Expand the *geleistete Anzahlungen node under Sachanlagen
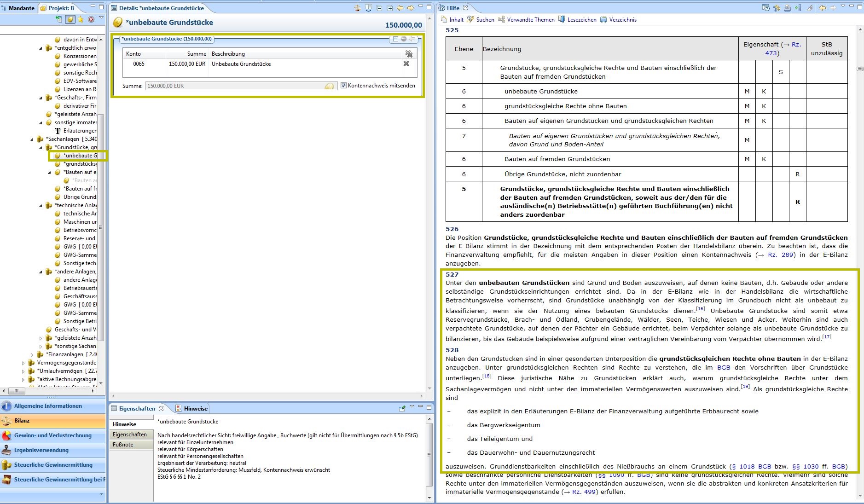The image size is (864, 504). click(41, 338)
